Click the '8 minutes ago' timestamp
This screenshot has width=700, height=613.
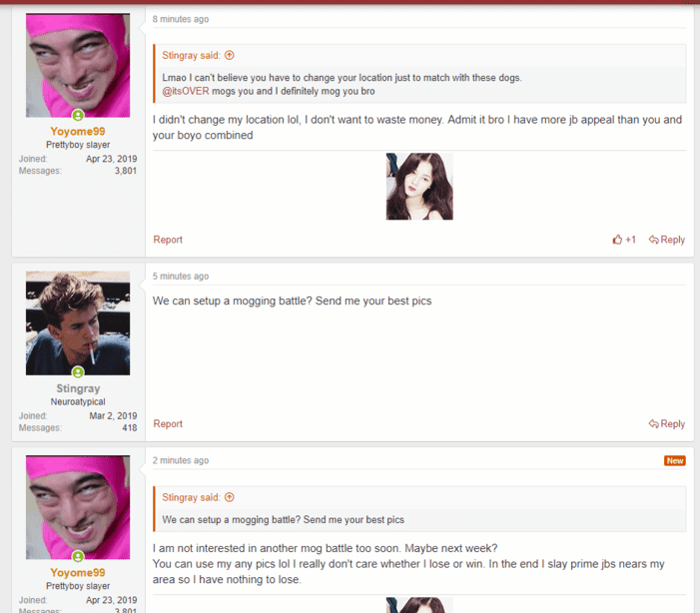(181, 19)
